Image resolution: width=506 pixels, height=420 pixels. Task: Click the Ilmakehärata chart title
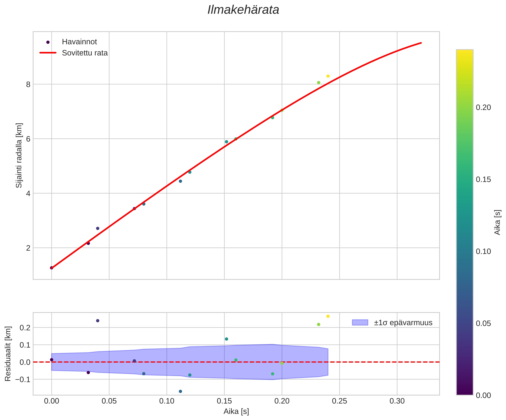(243, 10)
